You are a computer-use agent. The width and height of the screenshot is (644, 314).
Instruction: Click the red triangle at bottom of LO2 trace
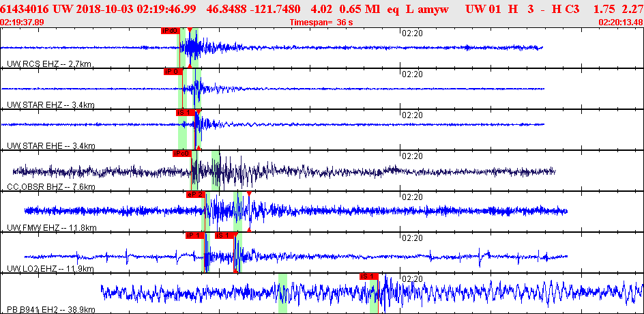pos(235,270)
